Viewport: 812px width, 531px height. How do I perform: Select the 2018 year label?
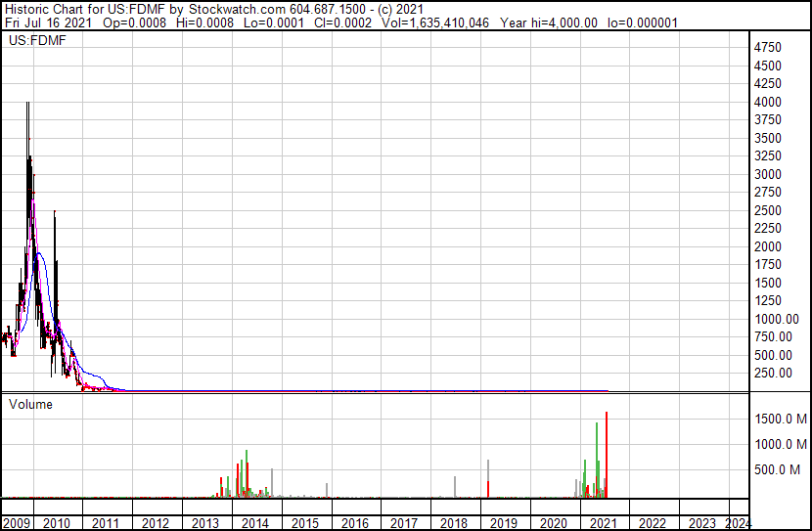tap(454, 523)
